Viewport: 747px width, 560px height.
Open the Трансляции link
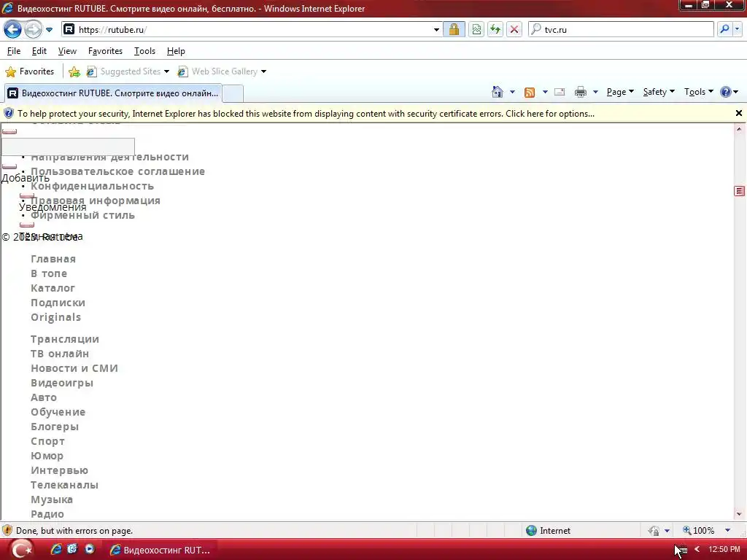pyautogui.click(x=65, y=339)
